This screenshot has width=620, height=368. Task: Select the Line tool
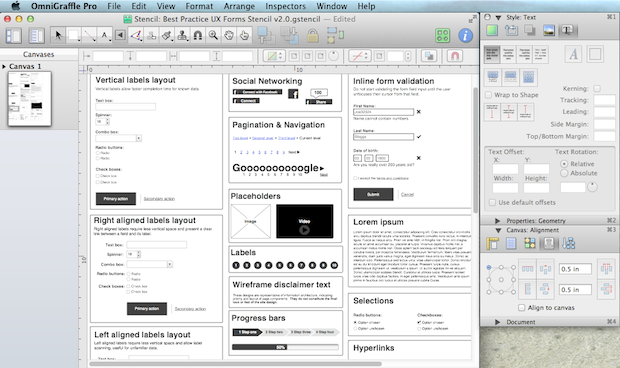coord(89,36)
